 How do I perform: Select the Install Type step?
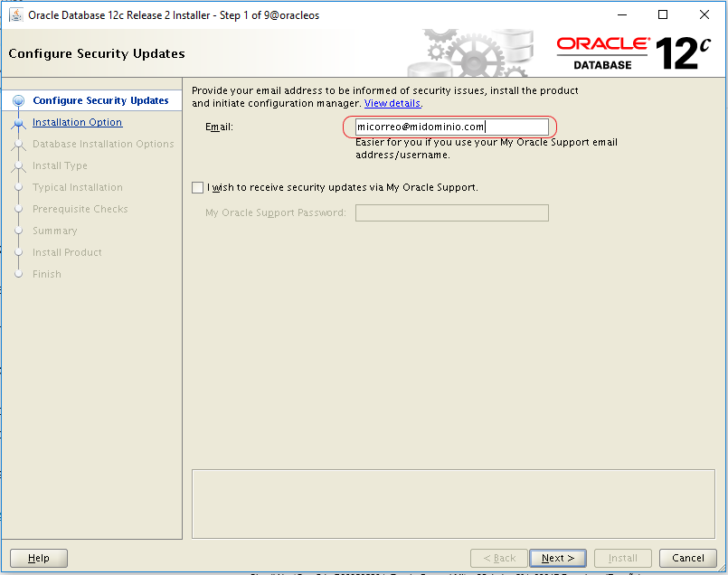60,165
